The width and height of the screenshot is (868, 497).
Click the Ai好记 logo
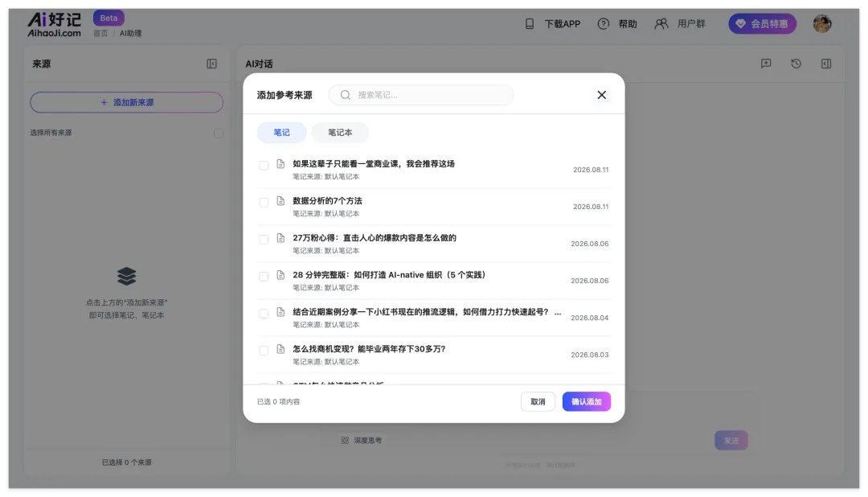point(55,25)
